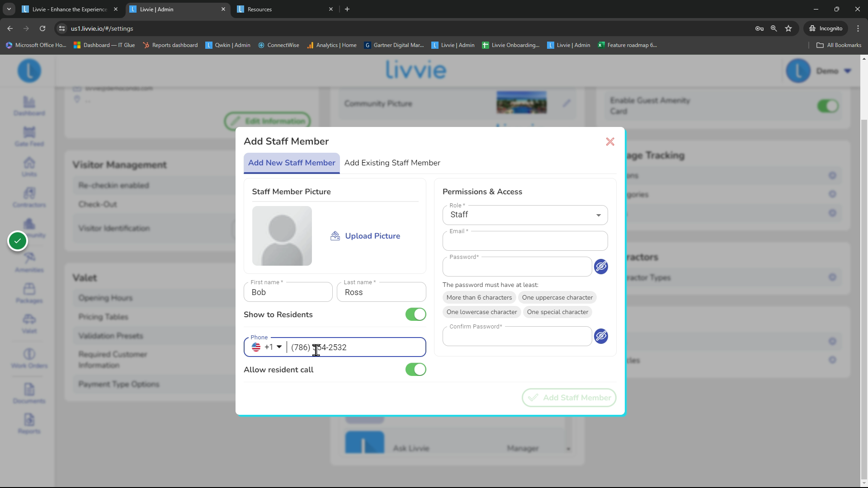
Task: Open the Reports dashboard bookmark
Action: click(170, 45)
